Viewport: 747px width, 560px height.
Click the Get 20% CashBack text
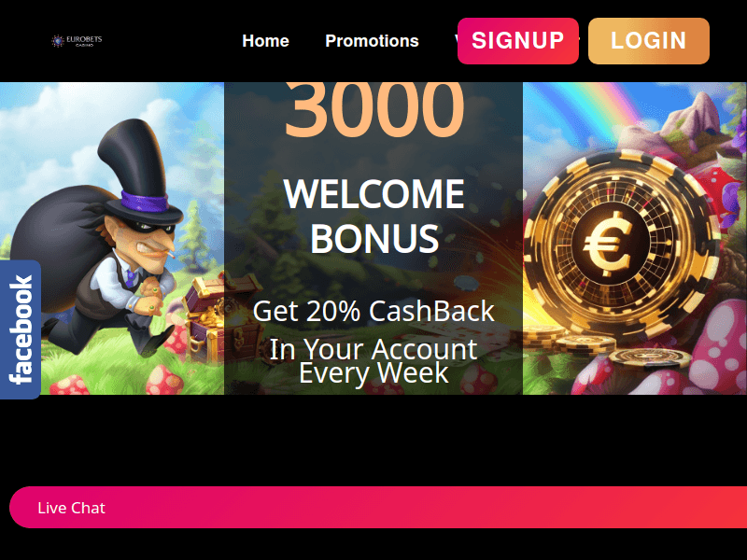tap(373, 311)
